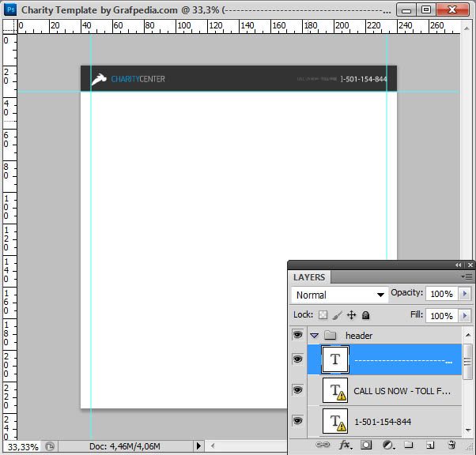Open the Layers panel options menu
The image size is (476, 455).
click(467, 276)
